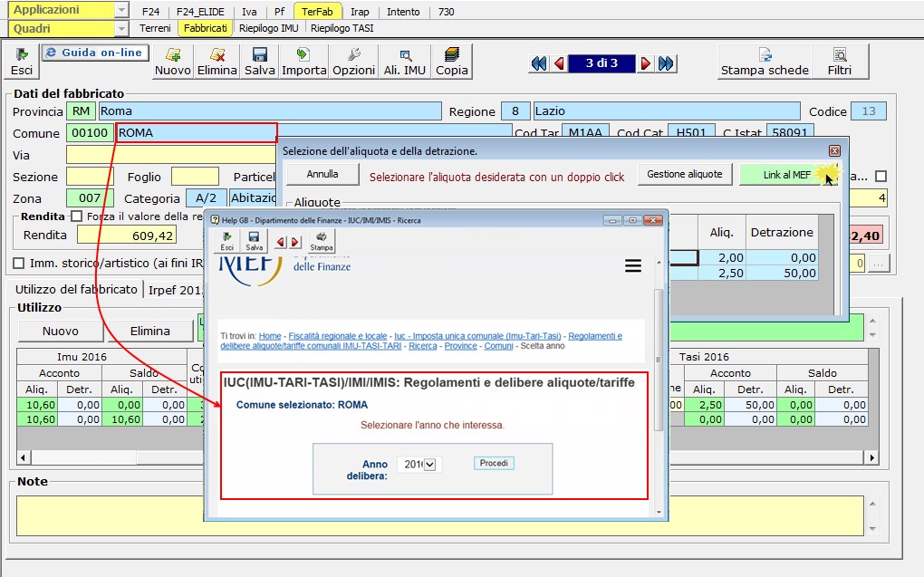The height and width of the screenshot is (577, 924).
Task: Switch to the Iva tab
Action: tap(249, 12)
